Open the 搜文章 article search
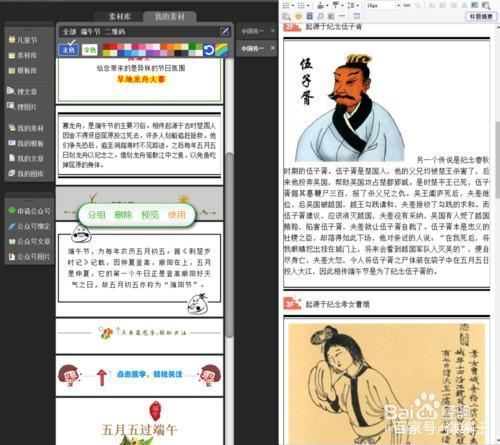The image size is (500, 445). (22, 91)
